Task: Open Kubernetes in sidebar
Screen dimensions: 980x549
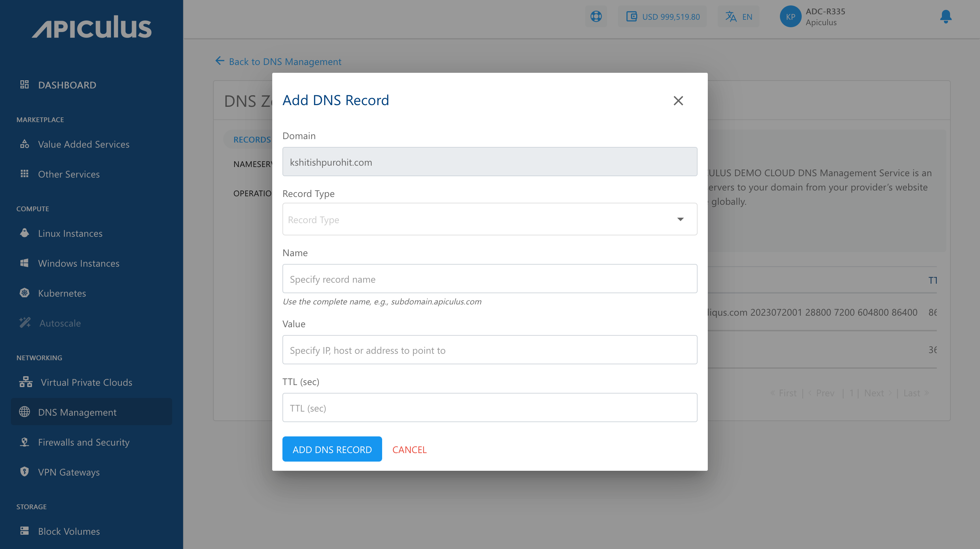Action: tap(62, 293)
